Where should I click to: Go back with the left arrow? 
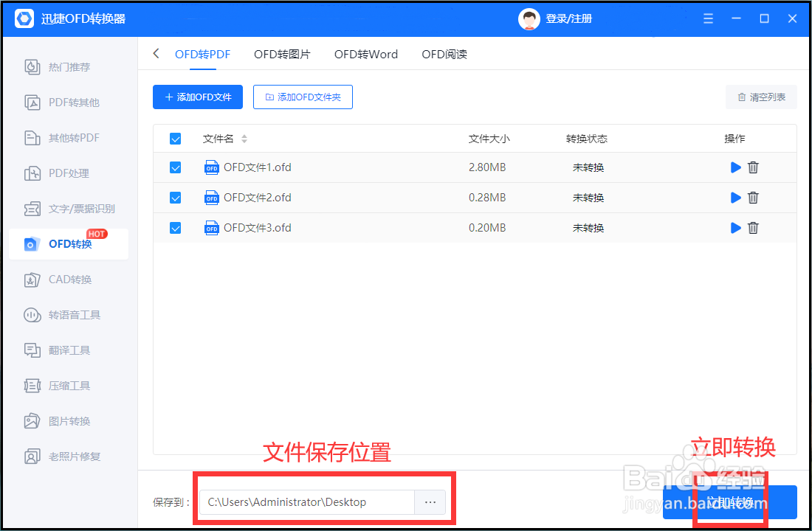coord(156,54)
